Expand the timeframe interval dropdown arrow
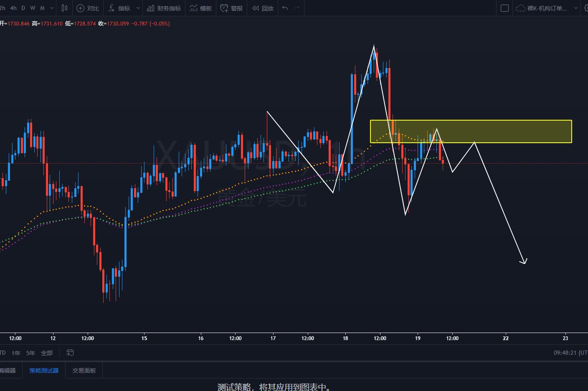588x391 pixels. [51, 8]
